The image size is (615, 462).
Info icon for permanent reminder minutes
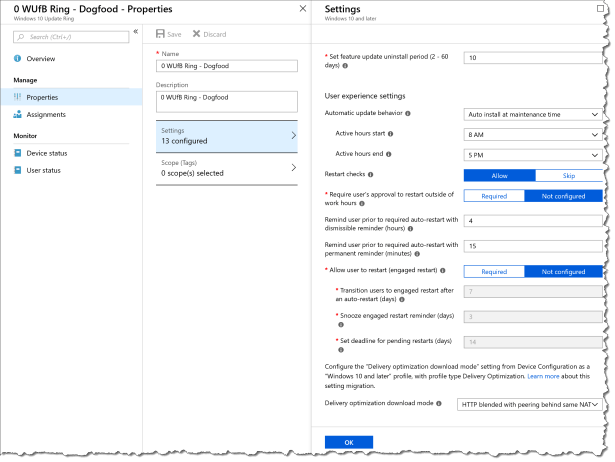[x=417, y=254]
